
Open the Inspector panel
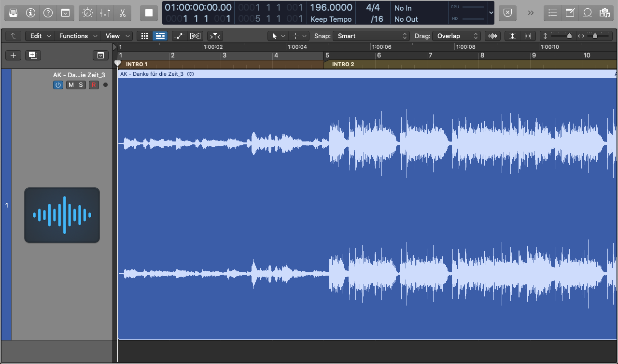pyautogui.click(x=30, y=13)
